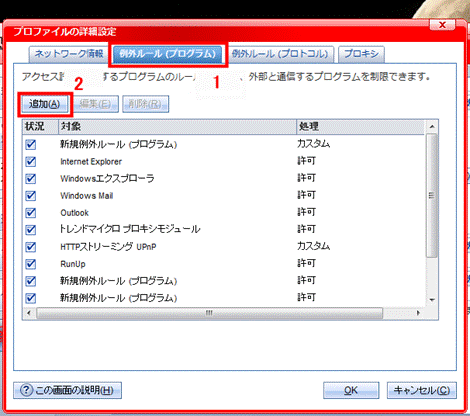Click 許可 in the RunUp row
The height and width of the screenshot is (416, 470).
pyautogui.click(x=306, y=264)
